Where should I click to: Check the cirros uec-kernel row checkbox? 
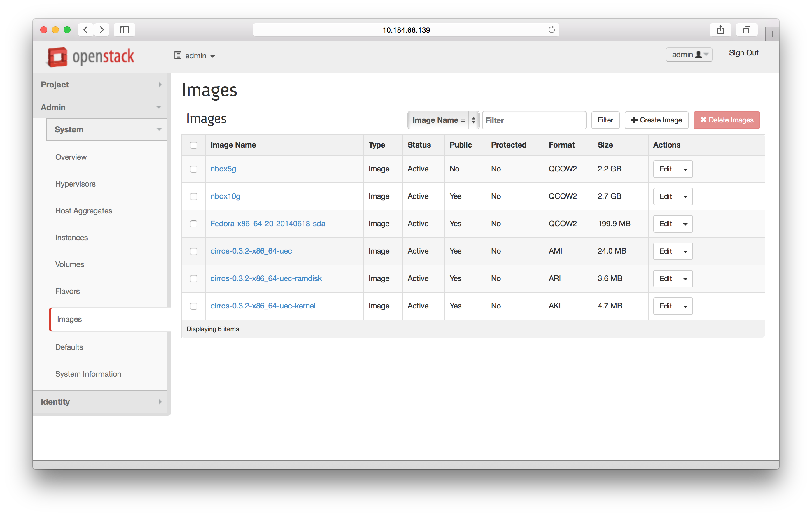[x=194, y=306]
